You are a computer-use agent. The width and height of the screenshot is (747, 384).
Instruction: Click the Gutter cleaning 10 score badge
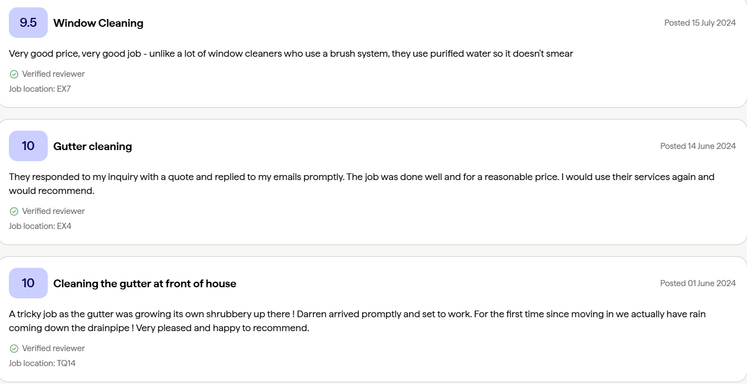pyautogui.click(x=28, y=146)
